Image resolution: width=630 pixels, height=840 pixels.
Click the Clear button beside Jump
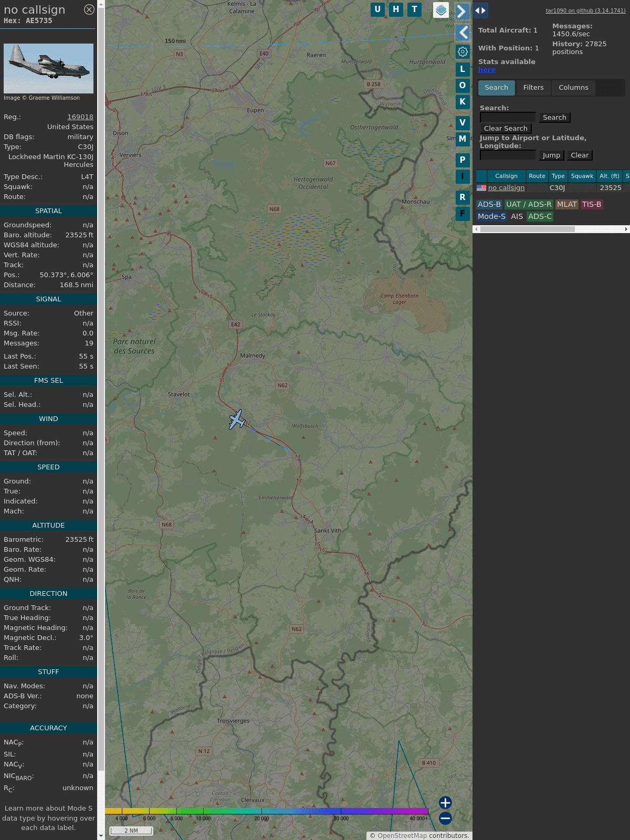coord(580,155)
